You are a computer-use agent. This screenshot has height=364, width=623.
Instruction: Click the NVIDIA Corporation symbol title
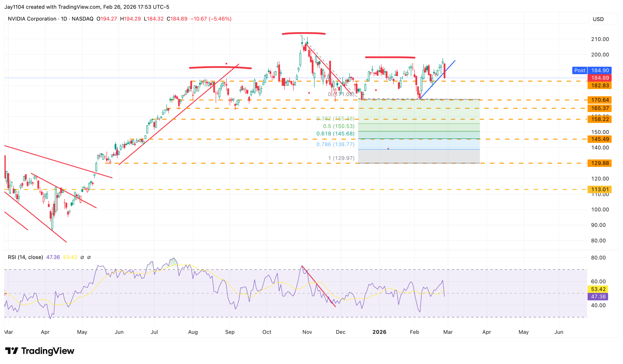click(32, 19)
